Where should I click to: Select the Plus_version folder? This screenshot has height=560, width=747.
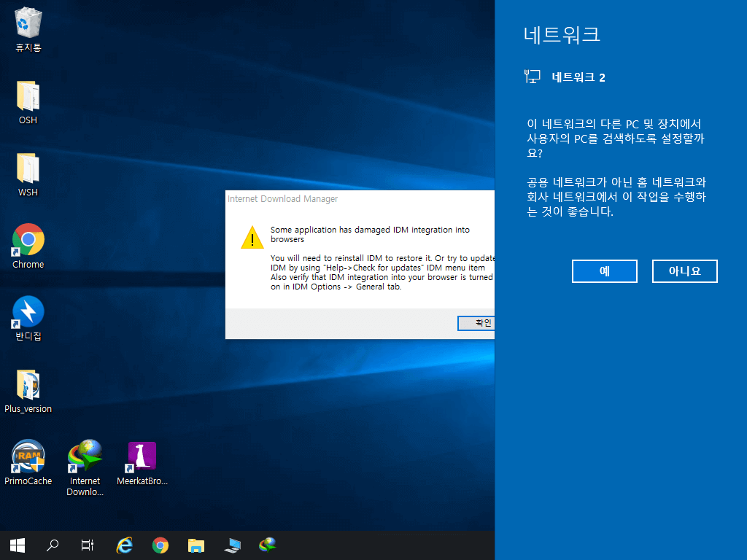28,391
